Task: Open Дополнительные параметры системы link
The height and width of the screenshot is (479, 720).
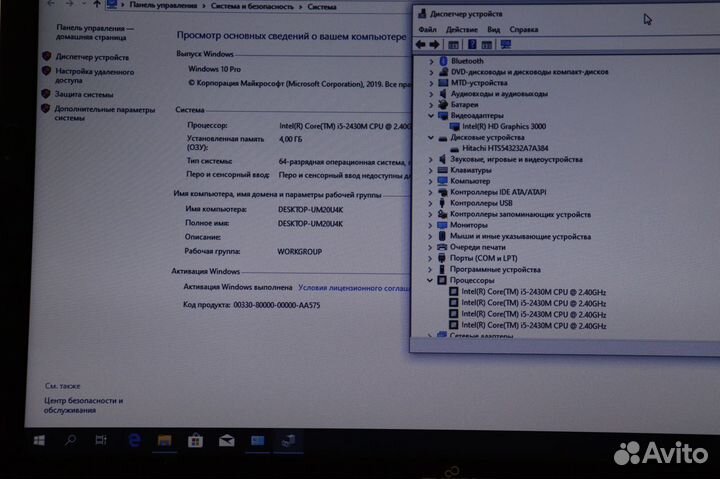Action: point(104,113)
